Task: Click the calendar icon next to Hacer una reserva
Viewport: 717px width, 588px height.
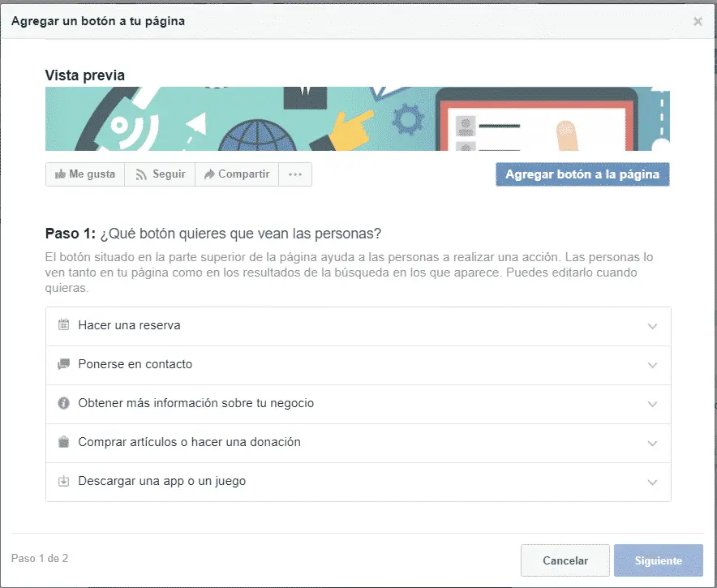Action: (63, 324)
